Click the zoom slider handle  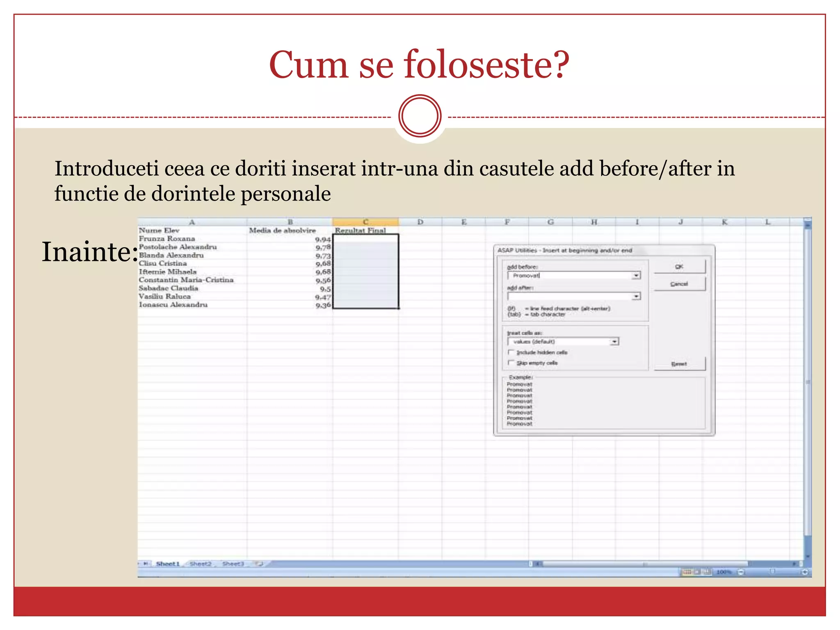(772, 572)
